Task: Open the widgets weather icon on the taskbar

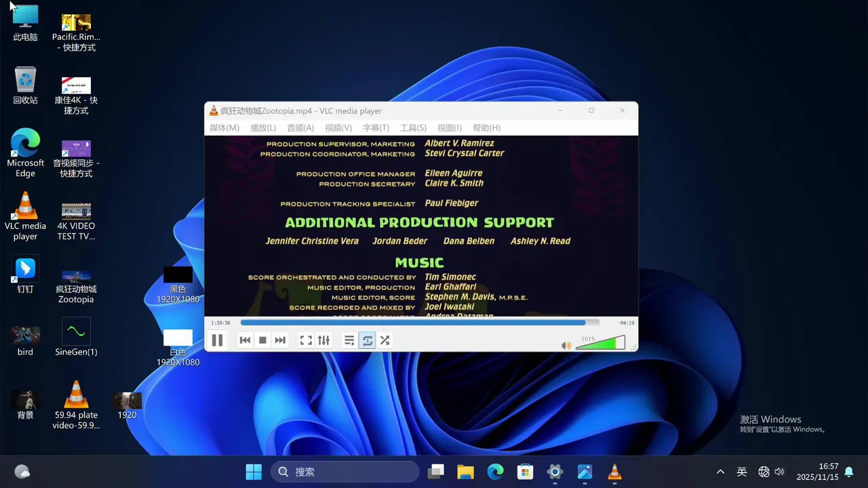Action: pos(22,472)
